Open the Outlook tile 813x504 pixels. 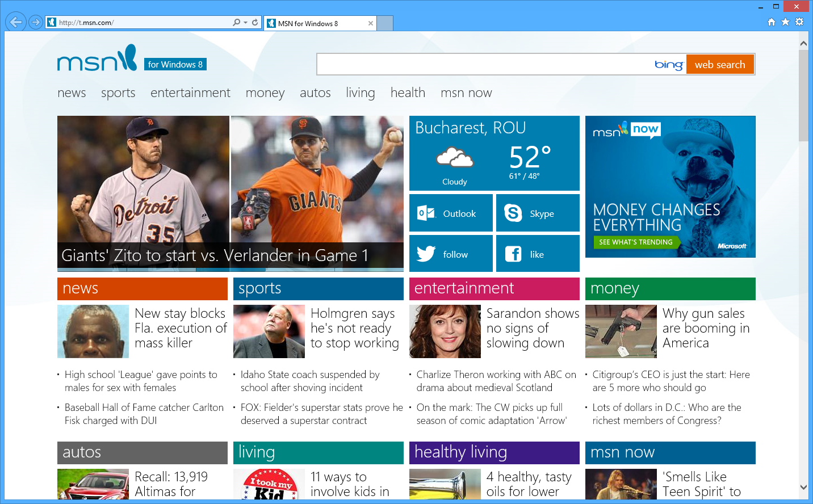451,213
